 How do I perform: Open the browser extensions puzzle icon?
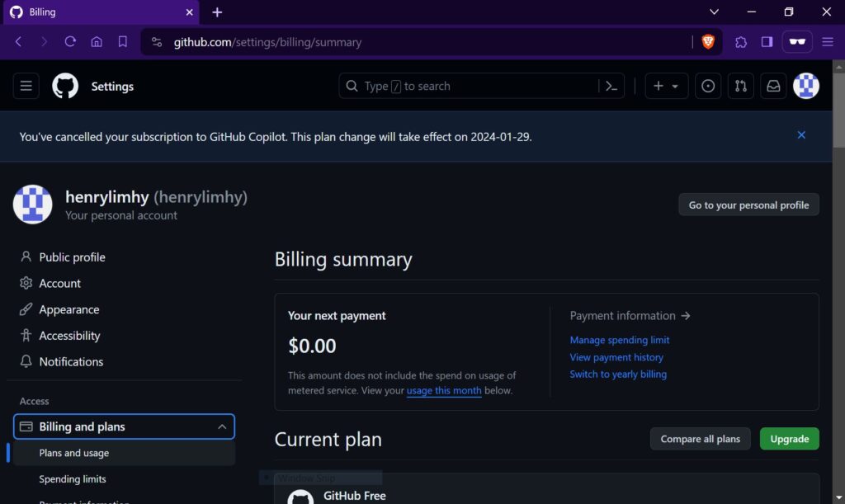[x=741, y=42]
